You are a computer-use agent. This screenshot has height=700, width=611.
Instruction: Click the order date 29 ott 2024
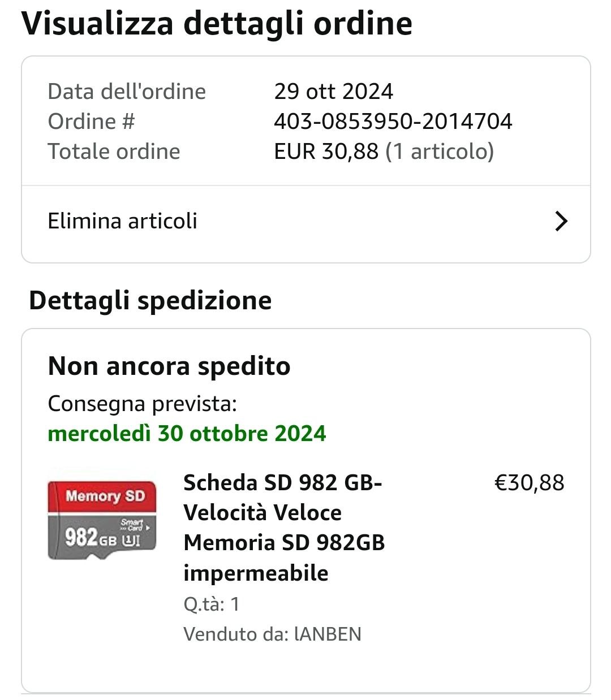tap(333, 91)
